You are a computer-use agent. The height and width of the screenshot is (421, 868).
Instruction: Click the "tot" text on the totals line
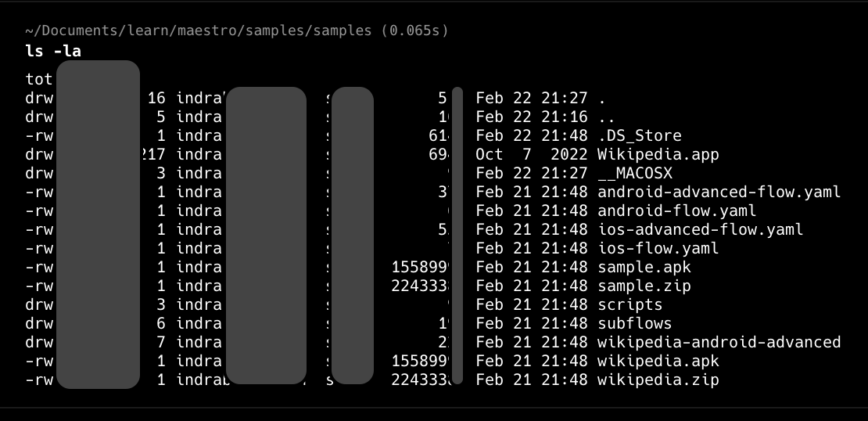point(39,79)
